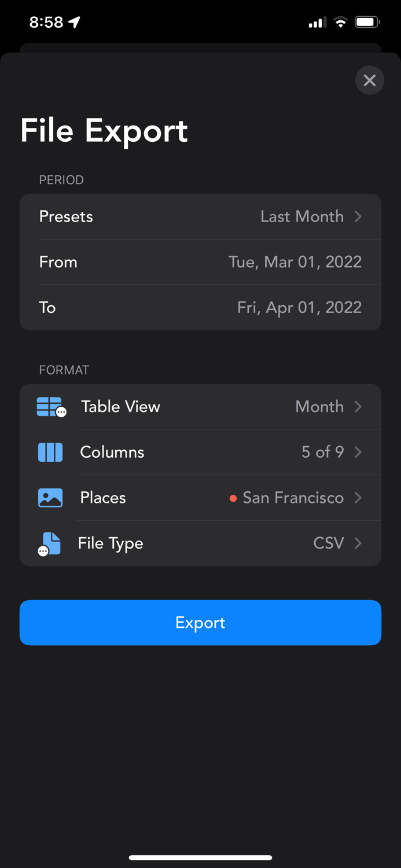Tap the Places photo icon
Screen dimensions: 401x868
pos(50,498)
